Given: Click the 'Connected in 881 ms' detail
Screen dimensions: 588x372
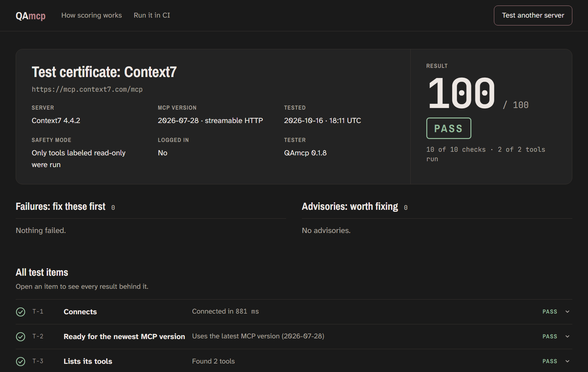Looking at the screenshot, I should coord(225,311).
